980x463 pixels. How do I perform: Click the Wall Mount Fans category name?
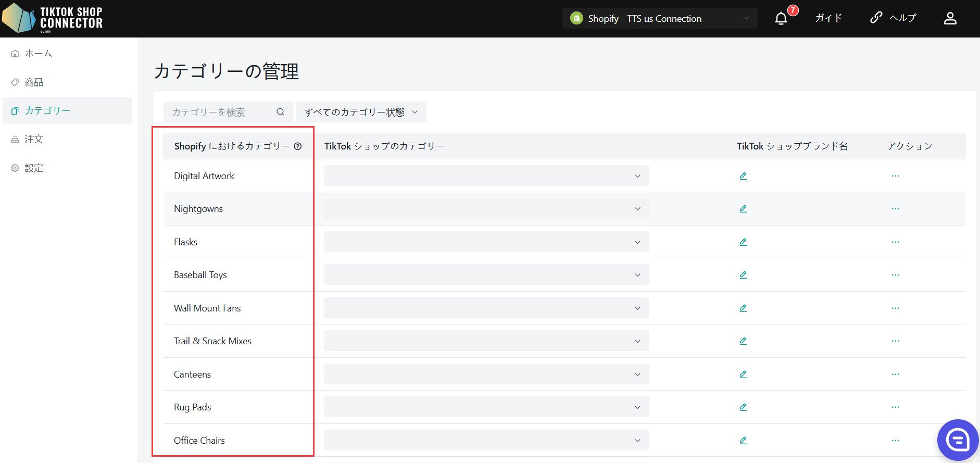207,308
